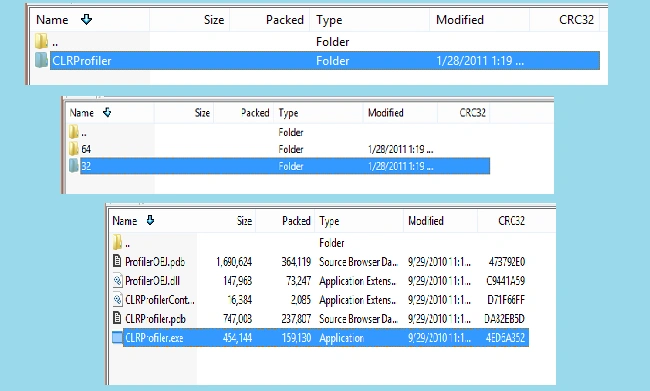The width and height of the screenshot is (650, 391).
Task: Select the 64 folder name
Action: tap(86, 149)
